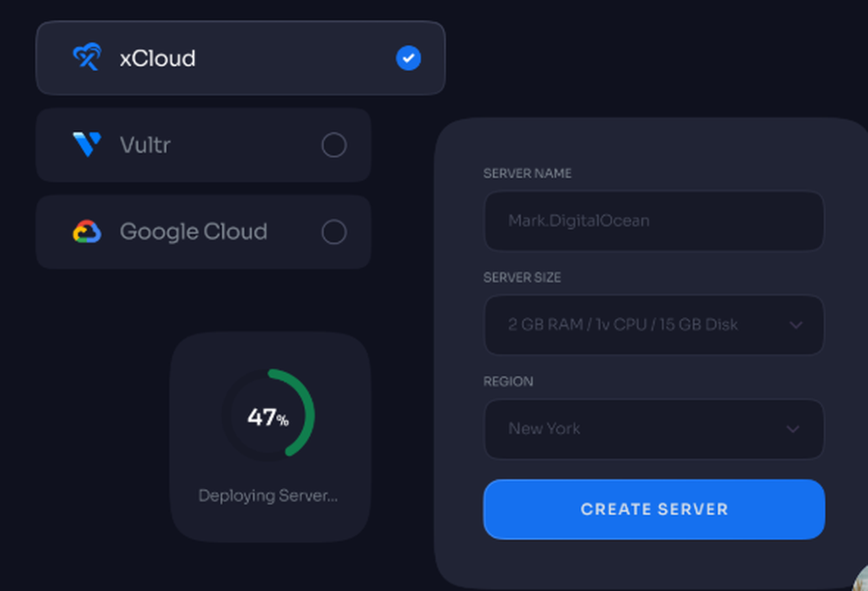Click the Deploying Server status text
The width and height of the screenshot is (868, 591).
pos(269,496)
